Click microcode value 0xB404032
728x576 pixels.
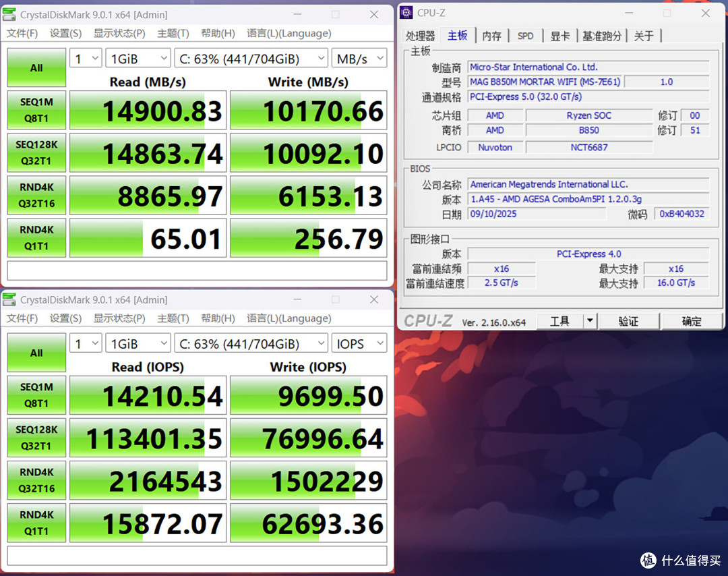681,214
